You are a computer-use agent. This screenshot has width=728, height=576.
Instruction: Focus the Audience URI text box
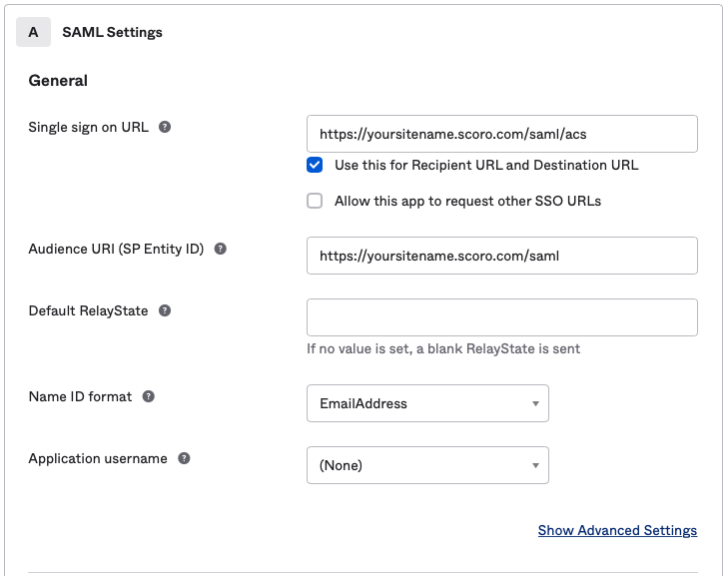point(502,256)
